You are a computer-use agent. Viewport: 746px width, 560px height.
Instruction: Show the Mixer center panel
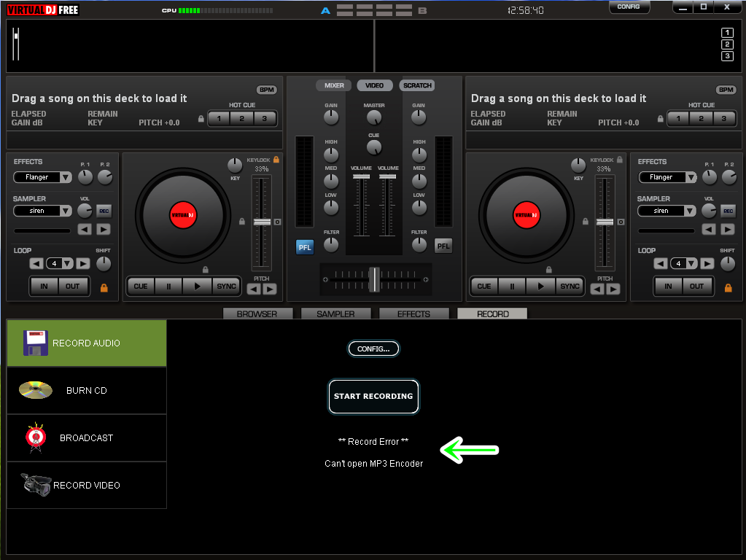point(334,85)
